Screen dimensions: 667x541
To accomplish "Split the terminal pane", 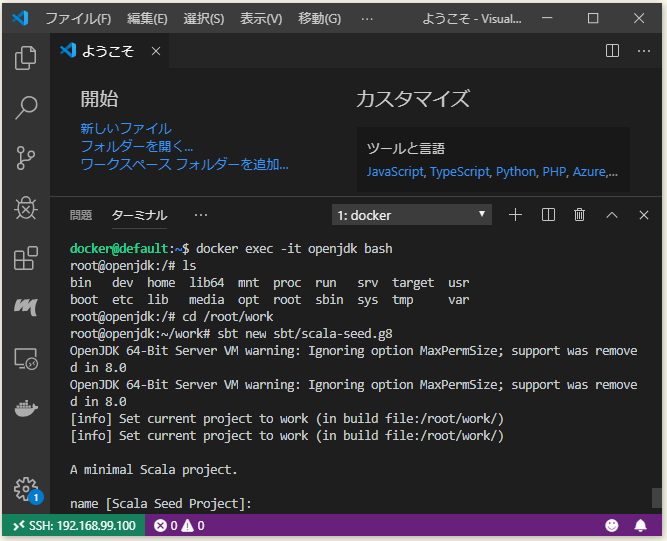I will (x=548, y=215).
